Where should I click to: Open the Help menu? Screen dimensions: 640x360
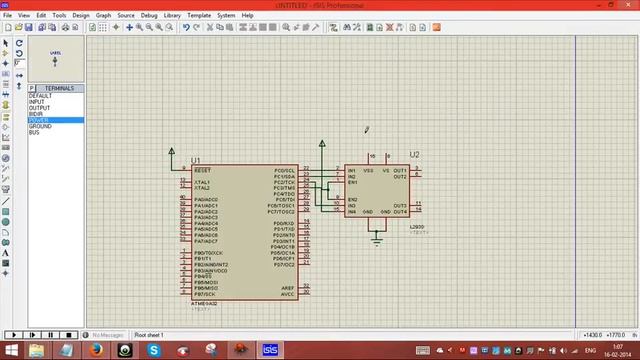tap(247, 16)
